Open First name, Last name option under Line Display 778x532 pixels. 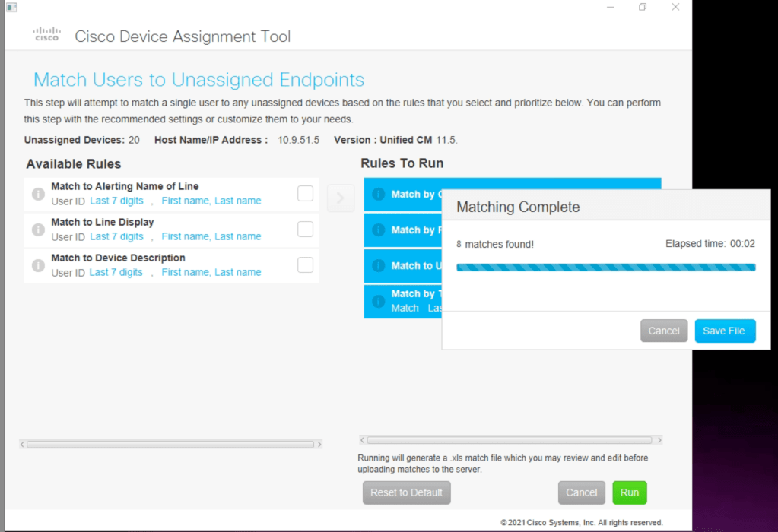coord(211,237)
